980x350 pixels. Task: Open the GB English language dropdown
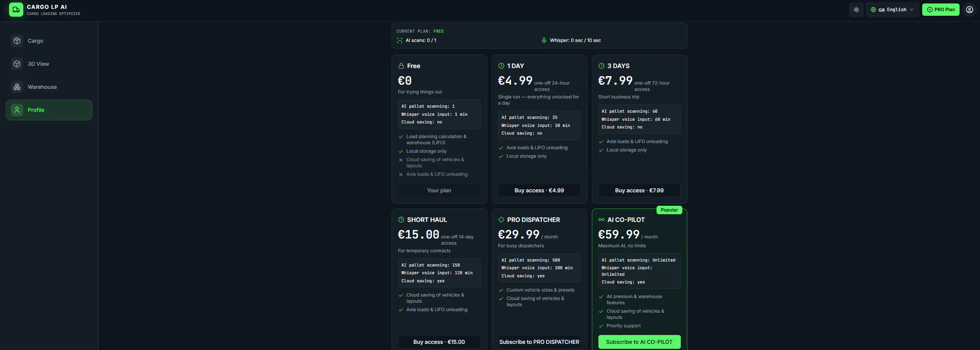pyautogui.click(x=892, y=10)
